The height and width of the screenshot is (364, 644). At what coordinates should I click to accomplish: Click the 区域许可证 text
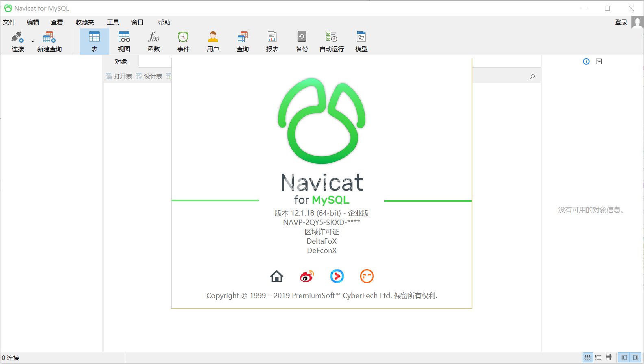point(322,232)
